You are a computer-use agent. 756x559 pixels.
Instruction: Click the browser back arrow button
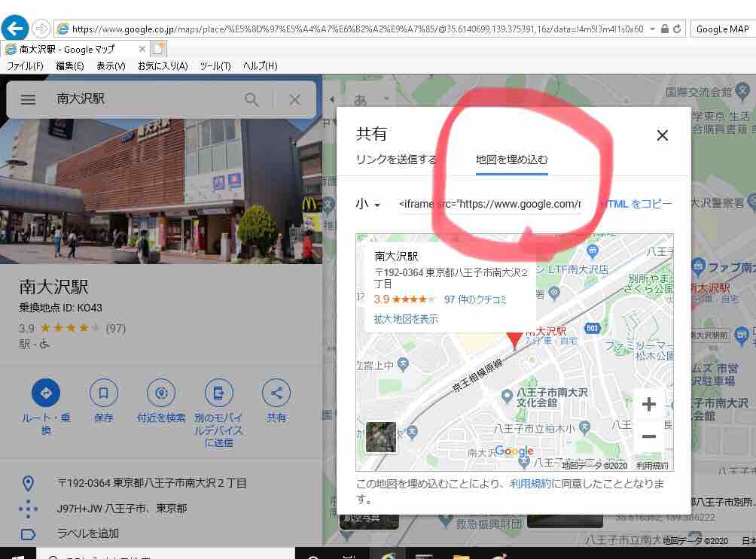(x=15, y=29)
